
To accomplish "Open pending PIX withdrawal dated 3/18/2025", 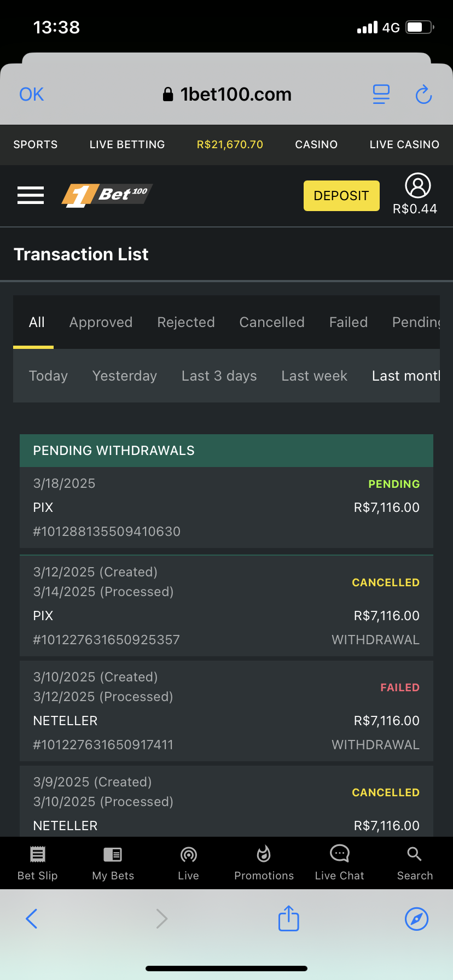I will coord(226,507).
